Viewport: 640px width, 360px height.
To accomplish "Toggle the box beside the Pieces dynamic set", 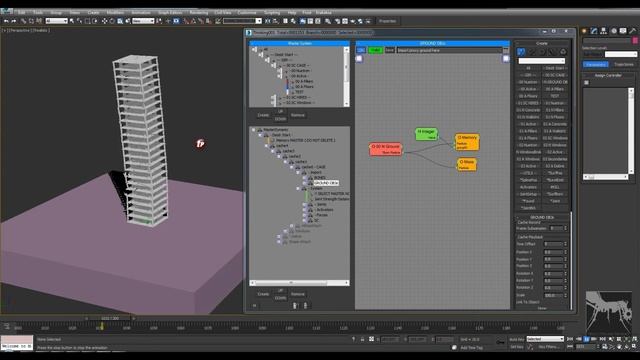I will coord(304,215).
